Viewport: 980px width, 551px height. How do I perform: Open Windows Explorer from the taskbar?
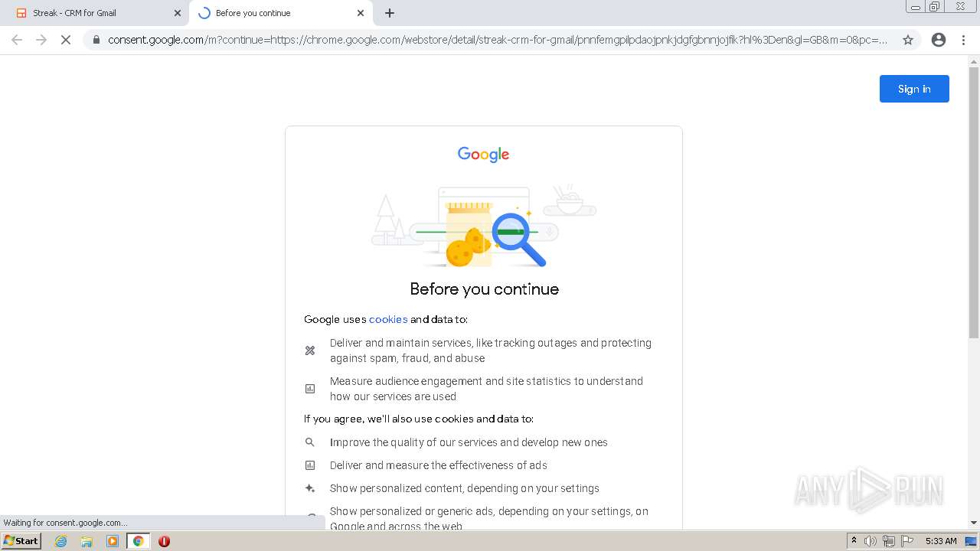(87, 541)
